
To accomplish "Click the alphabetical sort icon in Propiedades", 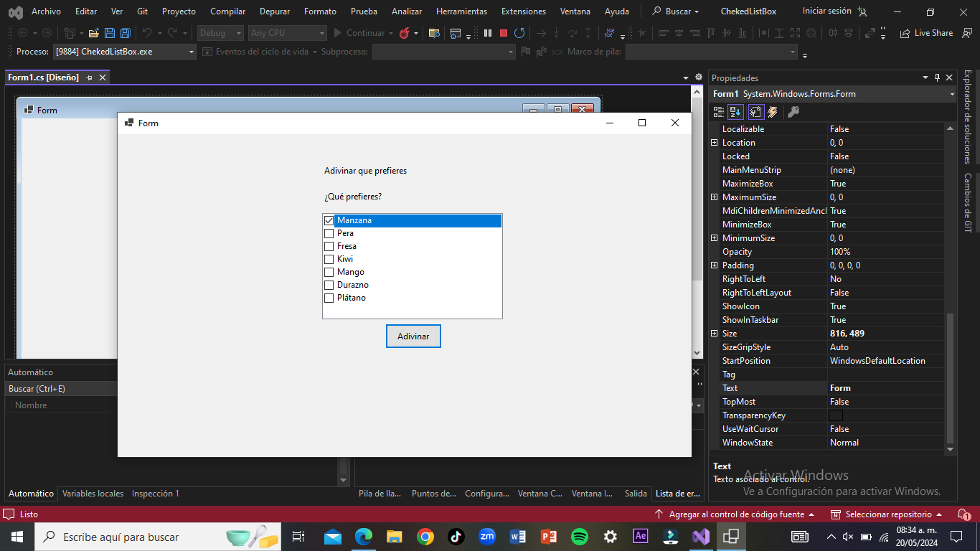I will [735, 112].
